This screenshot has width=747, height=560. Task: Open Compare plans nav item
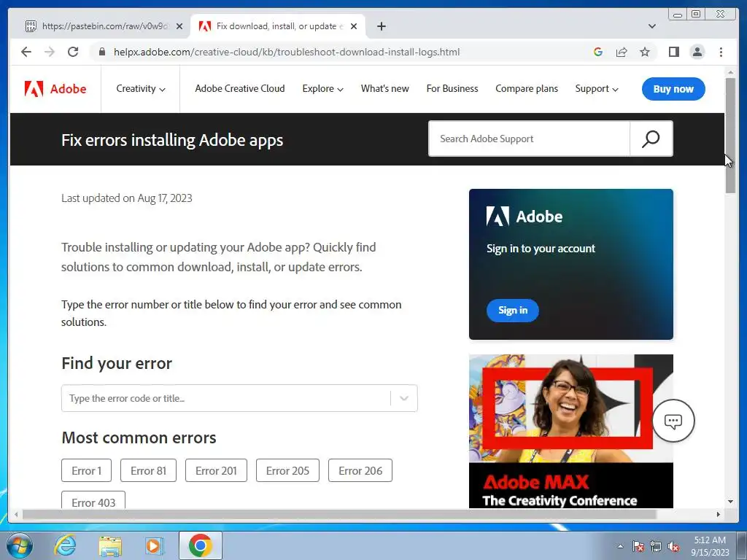click(x=527, y=88)
